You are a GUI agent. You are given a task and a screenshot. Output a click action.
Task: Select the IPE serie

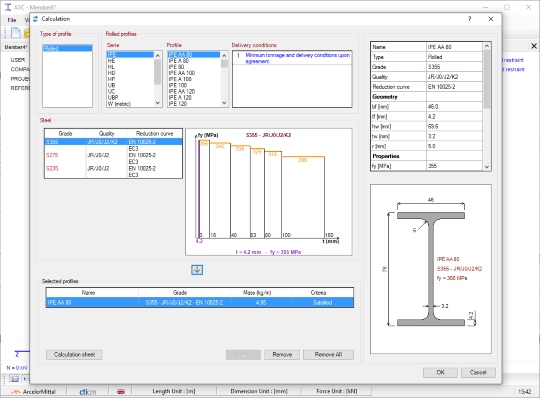pyautogui.click(x=130, y=55)
